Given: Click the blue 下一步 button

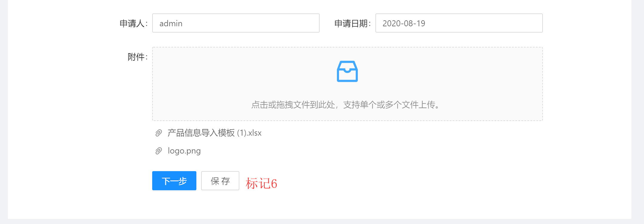Looking at the screenshot, I should [x=174, y=181].
